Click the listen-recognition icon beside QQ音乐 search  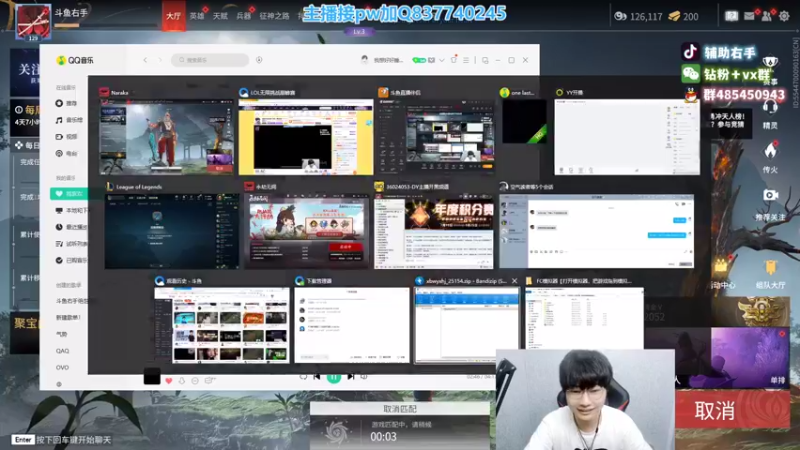click(259, 60)
